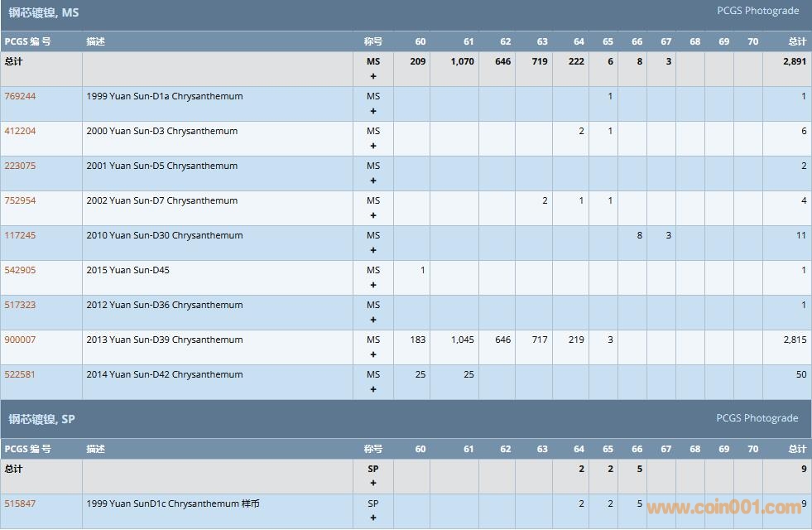Image resolution: width=812 pixels, height=530 pixels.
Task: Click PCGS Photograde in the SP section header
Action: (757, 418)
